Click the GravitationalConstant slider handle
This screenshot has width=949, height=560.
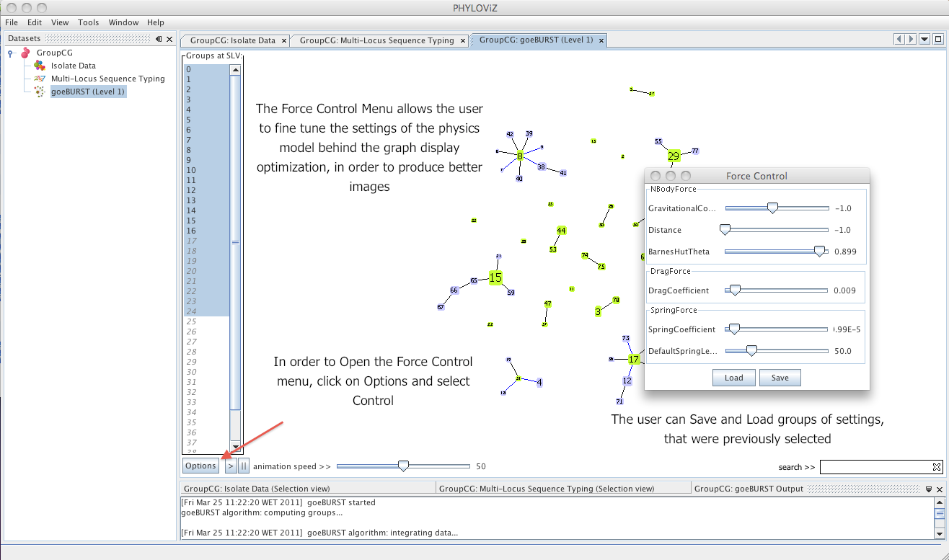click(x=772, y=208)
